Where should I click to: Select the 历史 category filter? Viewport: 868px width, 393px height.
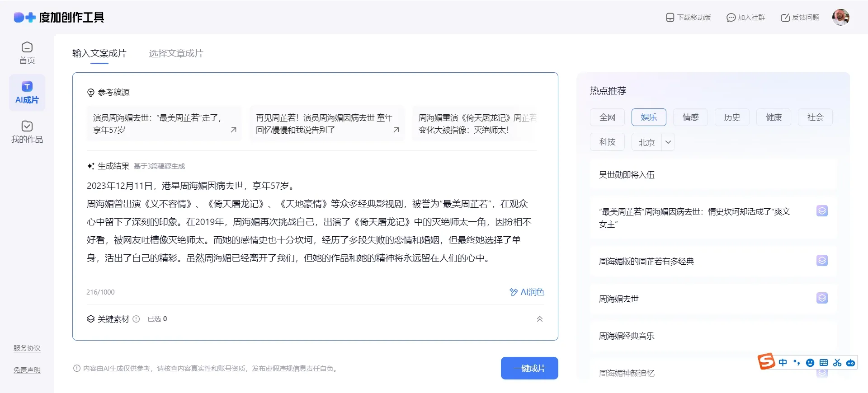(x=732, y=117)
